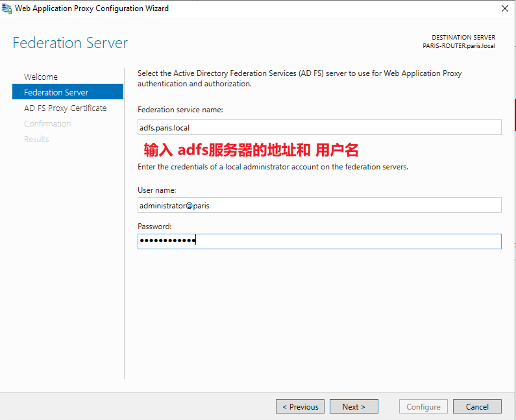Click the red Chinese annotation text
This screenshot has width=516, height=420.
point(251,150)
